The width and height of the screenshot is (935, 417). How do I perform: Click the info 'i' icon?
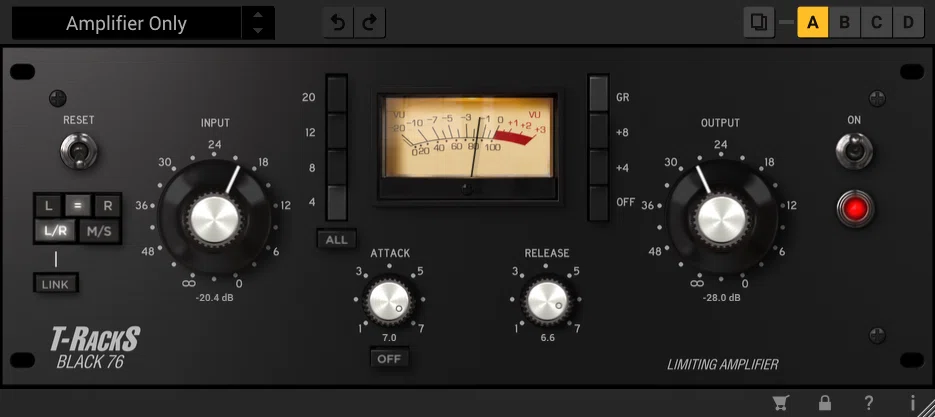[x=912, y=403]
